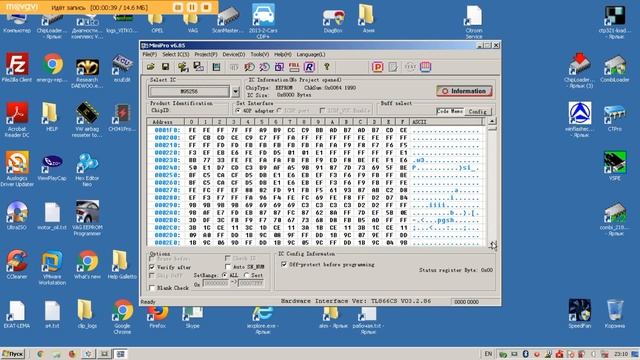Select the ALL range radio button
640x360 pixels.
[x=224, y=276]
